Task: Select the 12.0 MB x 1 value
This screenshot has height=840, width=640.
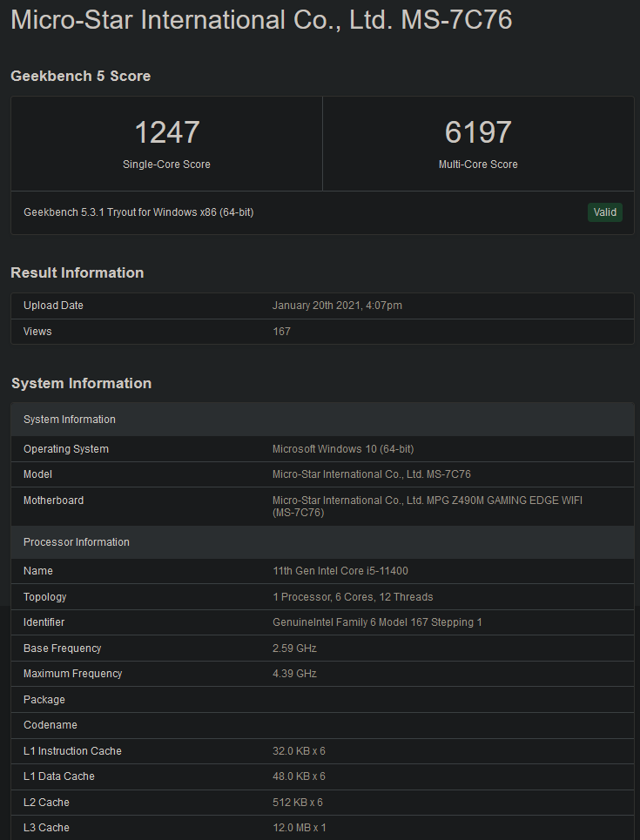Action: 299,828
